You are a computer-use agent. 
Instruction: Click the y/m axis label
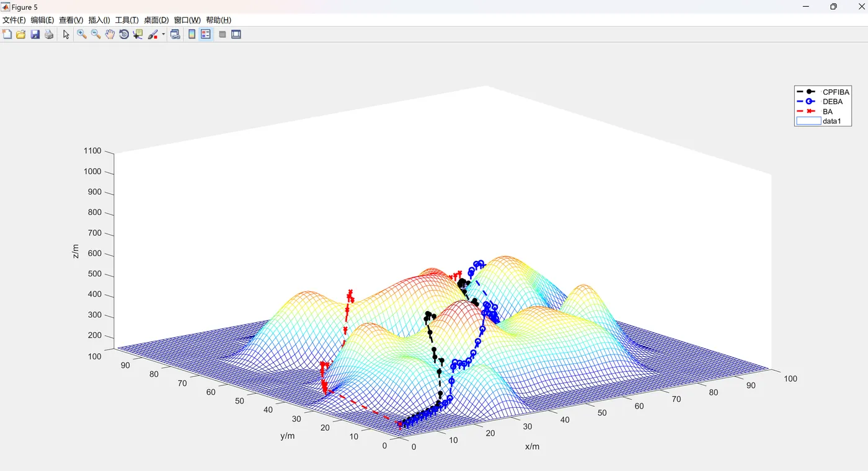pyautogui.click(x=287, y=436)
